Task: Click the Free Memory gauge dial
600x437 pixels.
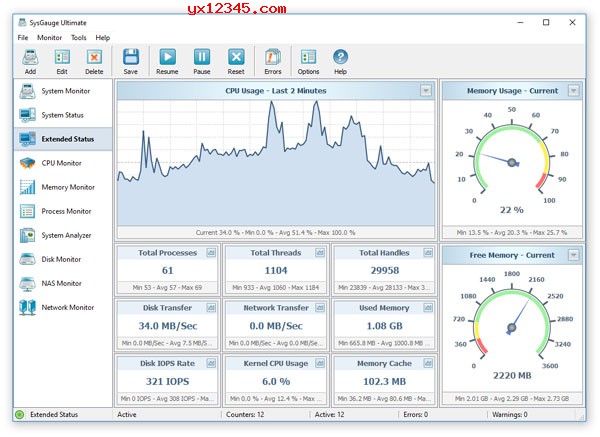Action: pyautogui.click(x=512, y=323)
